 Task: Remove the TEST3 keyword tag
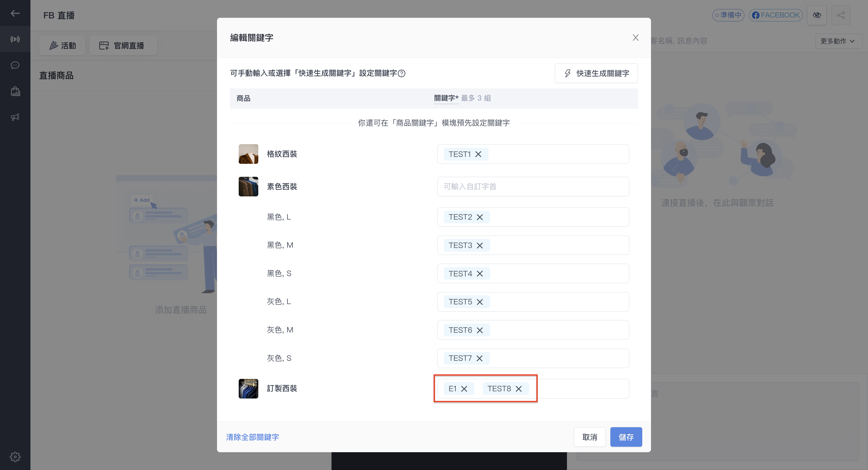(x=480, y=246)
